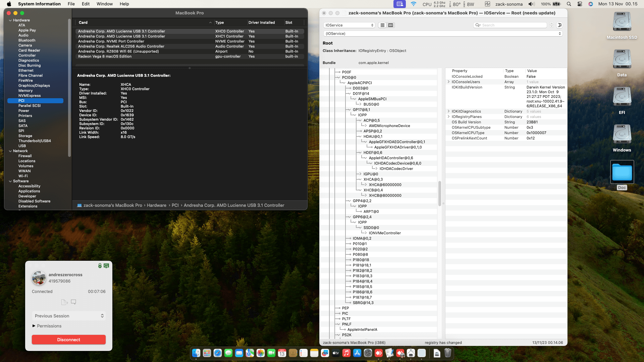
Task: Click the Disconnect button
Action: coord(68,340)
